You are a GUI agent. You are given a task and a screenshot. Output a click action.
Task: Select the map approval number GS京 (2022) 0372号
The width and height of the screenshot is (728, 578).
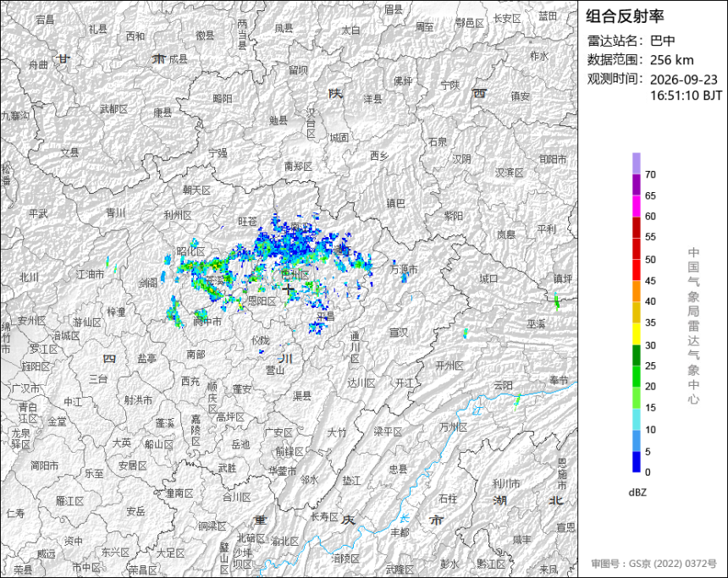coord(672,564)
